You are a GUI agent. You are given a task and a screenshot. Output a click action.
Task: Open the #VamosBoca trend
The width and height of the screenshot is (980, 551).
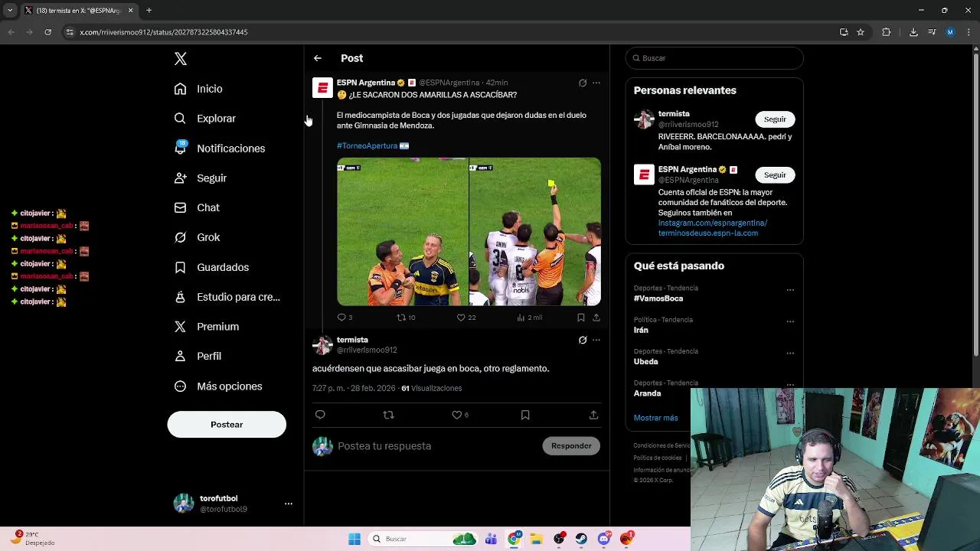(x=658, y=298)
